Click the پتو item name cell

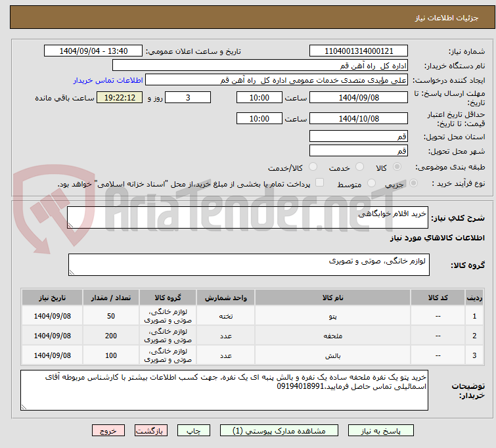333,316
